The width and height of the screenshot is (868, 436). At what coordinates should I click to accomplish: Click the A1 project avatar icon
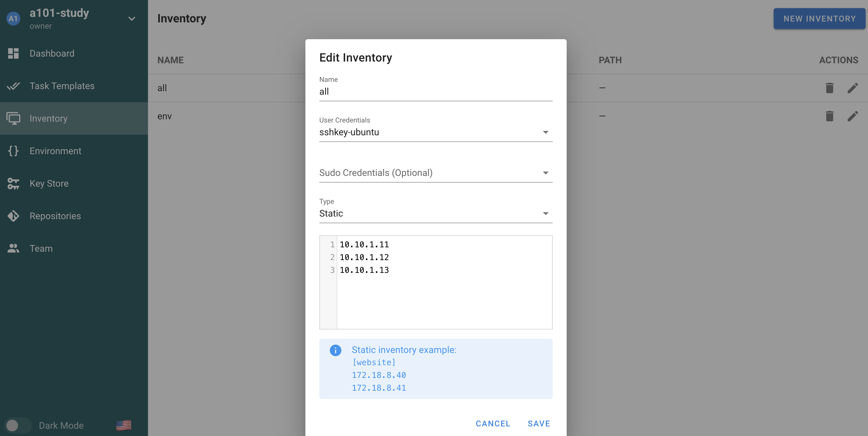[x=13, y=19]
